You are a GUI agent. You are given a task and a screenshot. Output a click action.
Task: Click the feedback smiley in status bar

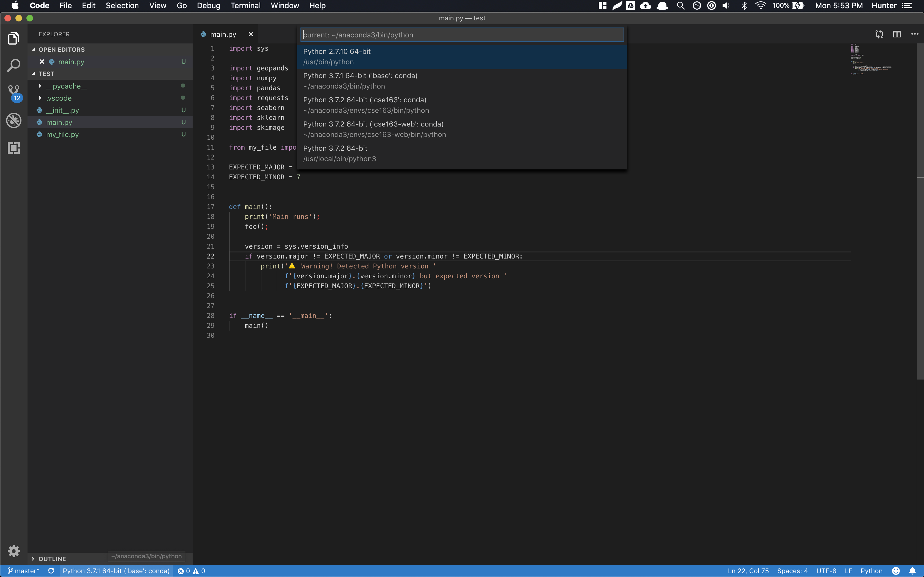click(x=896, y=571)
